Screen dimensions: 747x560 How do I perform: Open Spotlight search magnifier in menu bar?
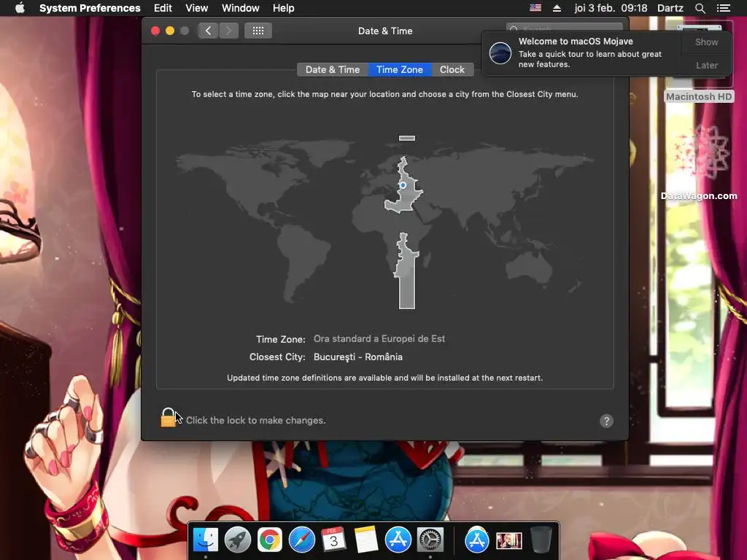[700, 8]
